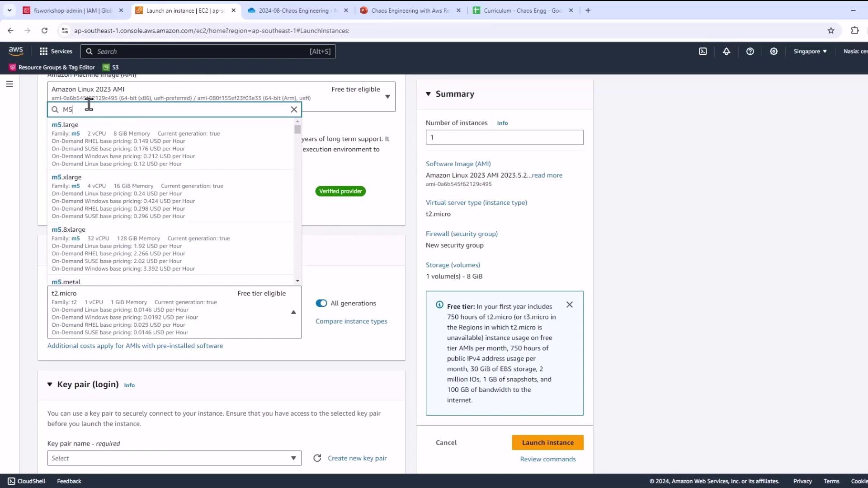This screenshot has height=488, width=868.
Task: Open the Key pair name Select dropdown
Action: coord(174,458)
